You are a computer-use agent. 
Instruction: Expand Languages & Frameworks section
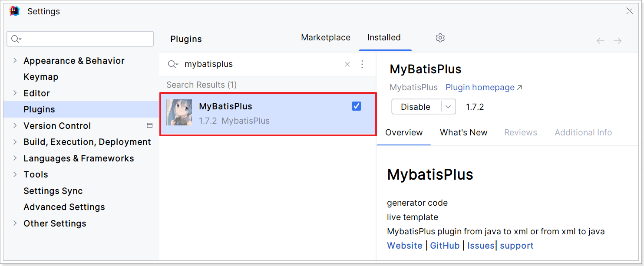(15, 158)
